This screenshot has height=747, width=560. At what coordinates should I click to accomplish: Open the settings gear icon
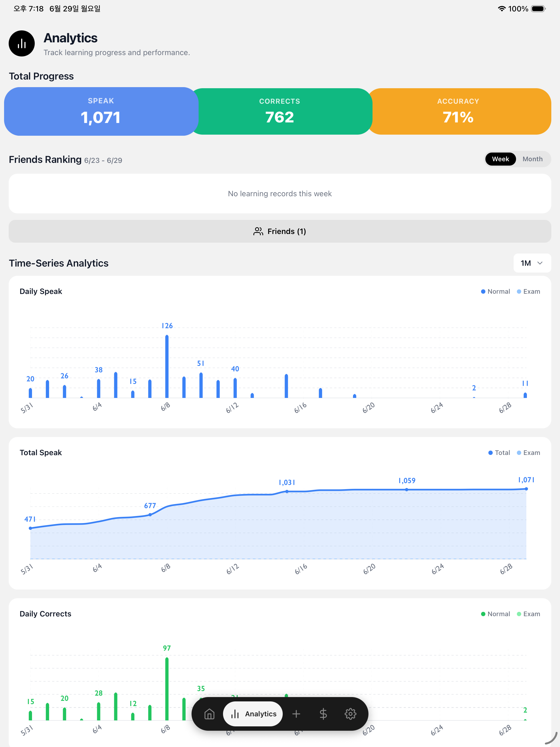[x=350, y=714]
